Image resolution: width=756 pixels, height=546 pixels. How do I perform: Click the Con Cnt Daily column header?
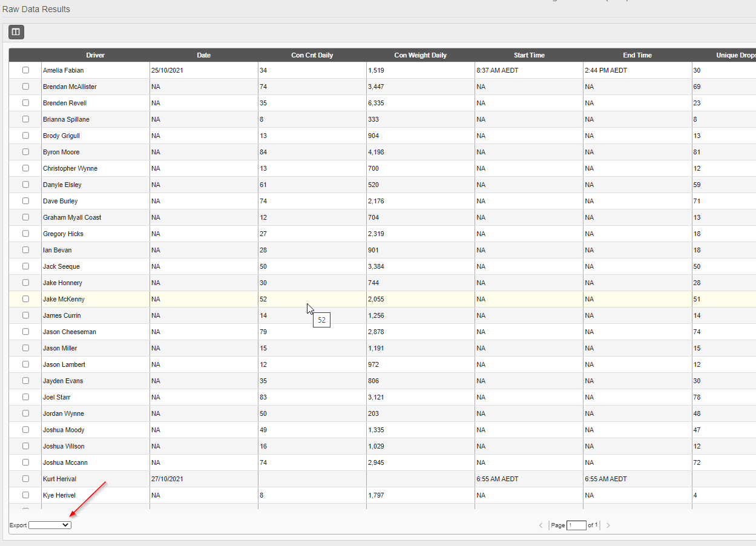tap(312, 55)
